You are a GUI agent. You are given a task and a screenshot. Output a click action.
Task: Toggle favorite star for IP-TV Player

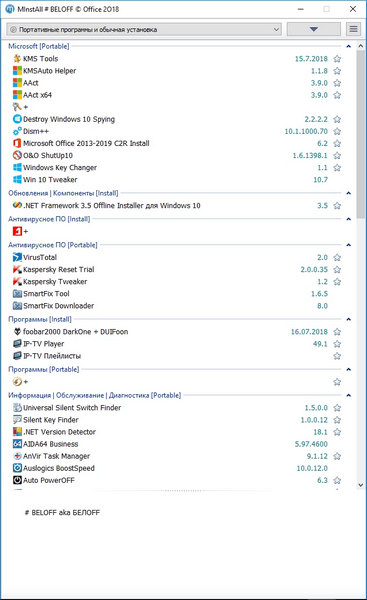(337, 344)
